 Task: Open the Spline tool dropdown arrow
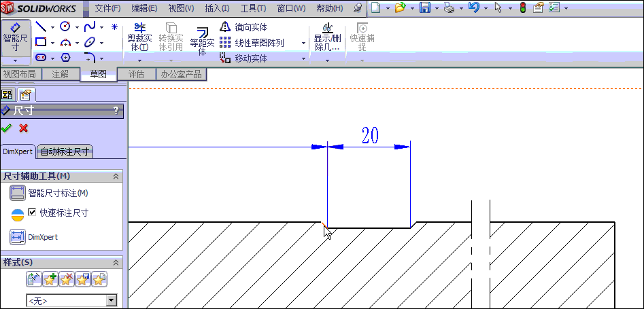point(101,27)
